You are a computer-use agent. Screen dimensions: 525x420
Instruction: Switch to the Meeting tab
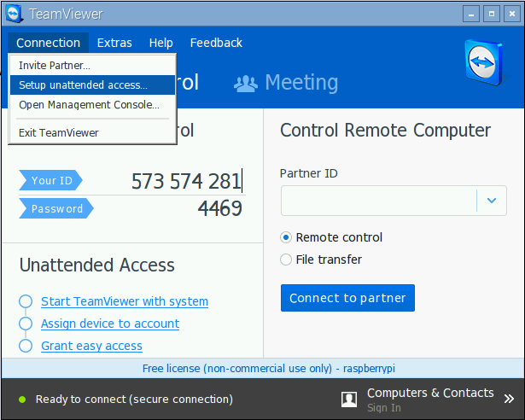(x=286, y=83)
